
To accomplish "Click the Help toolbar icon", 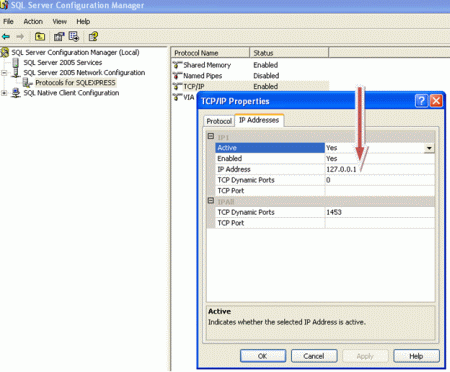I will pos(93,36).
